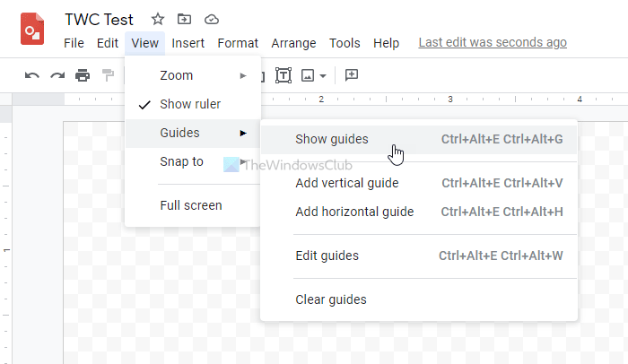Open the Insert menu
628x364 pixels.
click(x=188, y=42)
